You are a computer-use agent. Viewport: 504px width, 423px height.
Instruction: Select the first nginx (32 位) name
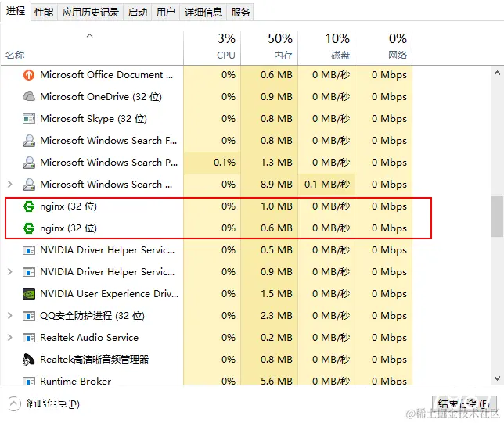click(68, 206)
